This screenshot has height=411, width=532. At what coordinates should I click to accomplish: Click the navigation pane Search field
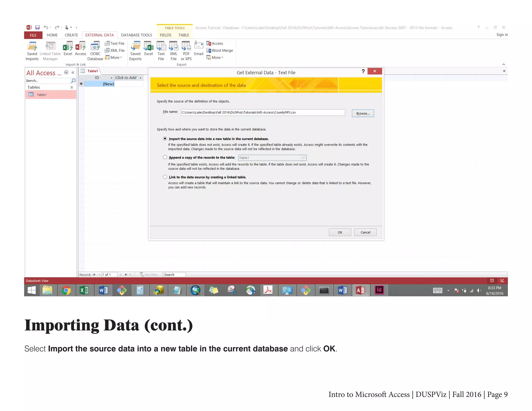[48, 81]
